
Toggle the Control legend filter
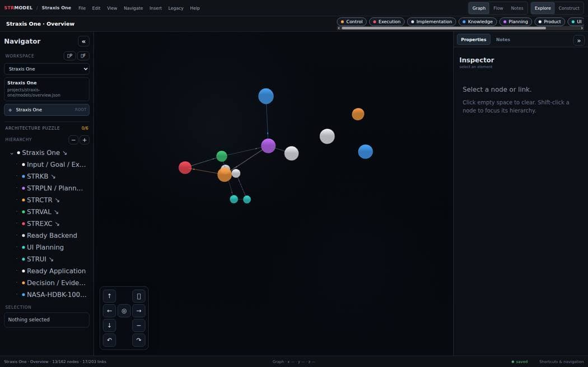coord(351,22)
